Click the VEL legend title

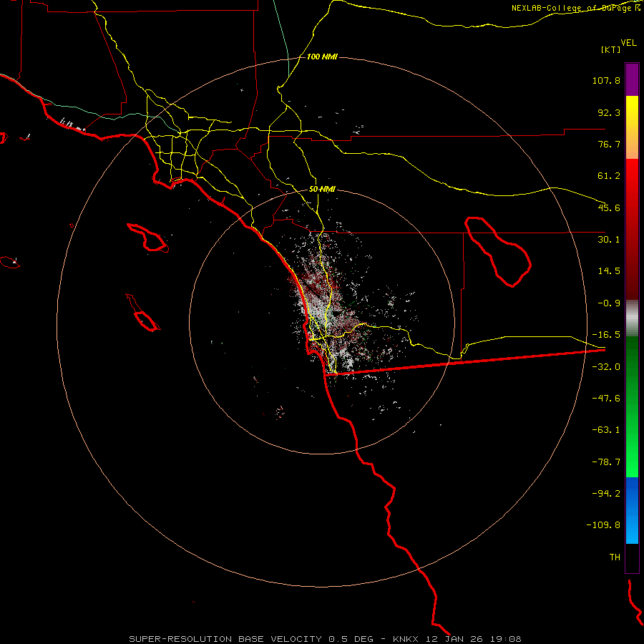628,42
